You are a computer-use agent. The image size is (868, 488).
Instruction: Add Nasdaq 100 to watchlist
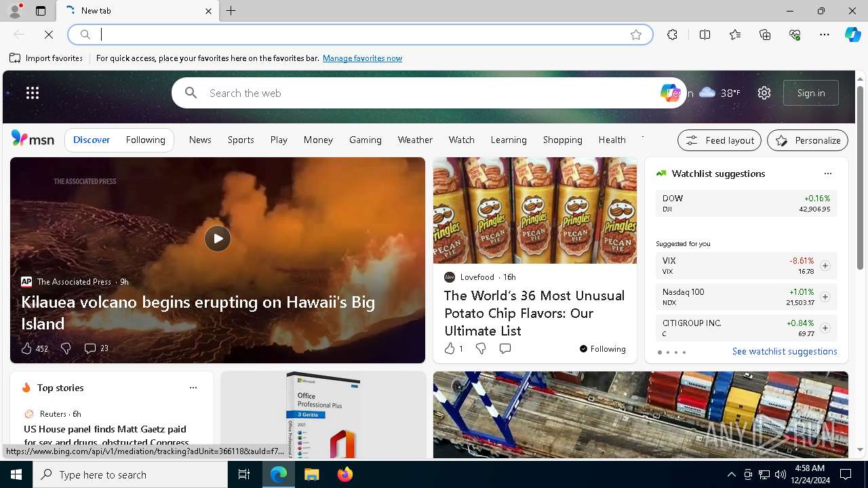click(825, 297)
